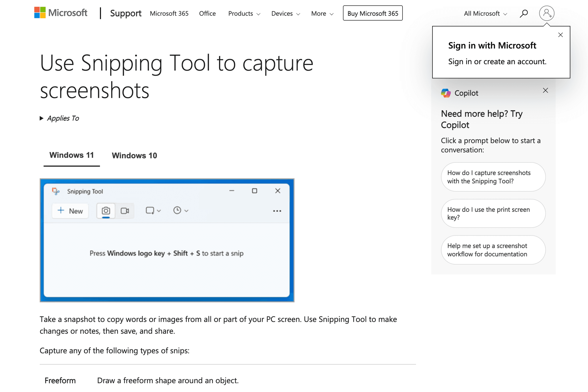This screenshot has width=588, height=392.
Task: Open the Support home link
Action: point(126,13)
